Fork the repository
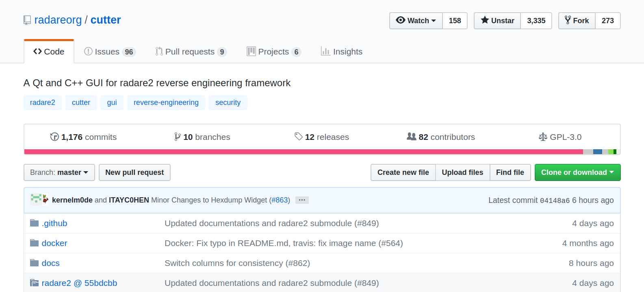 click(x=577, y=21)
